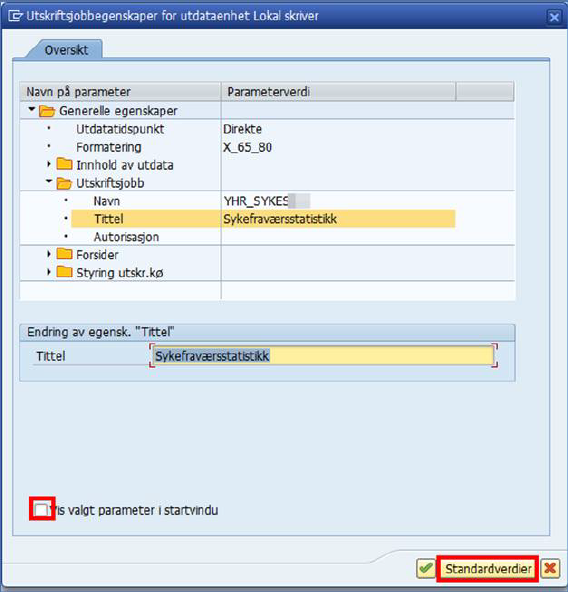Collapse the Generelle egenskaper node

click(x=32, y=109)
